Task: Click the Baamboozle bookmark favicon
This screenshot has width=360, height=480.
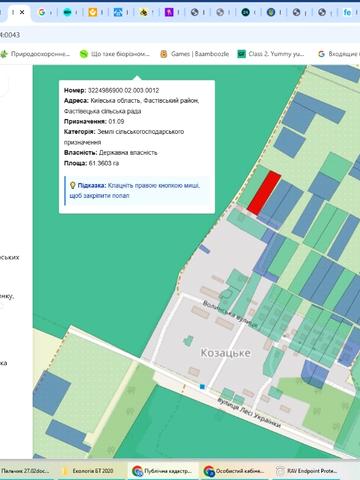Action: point(164,54)
